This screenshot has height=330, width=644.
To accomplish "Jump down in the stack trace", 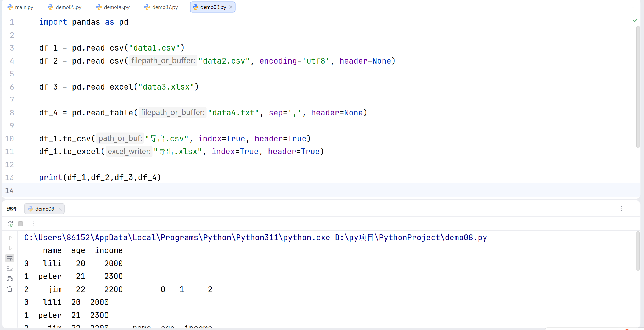I will point(10,248).
